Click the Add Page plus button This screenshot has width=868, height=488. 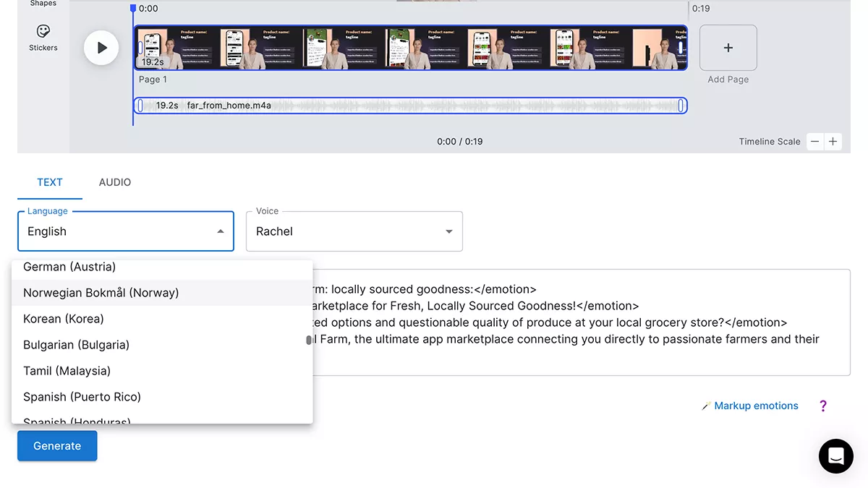728,48
